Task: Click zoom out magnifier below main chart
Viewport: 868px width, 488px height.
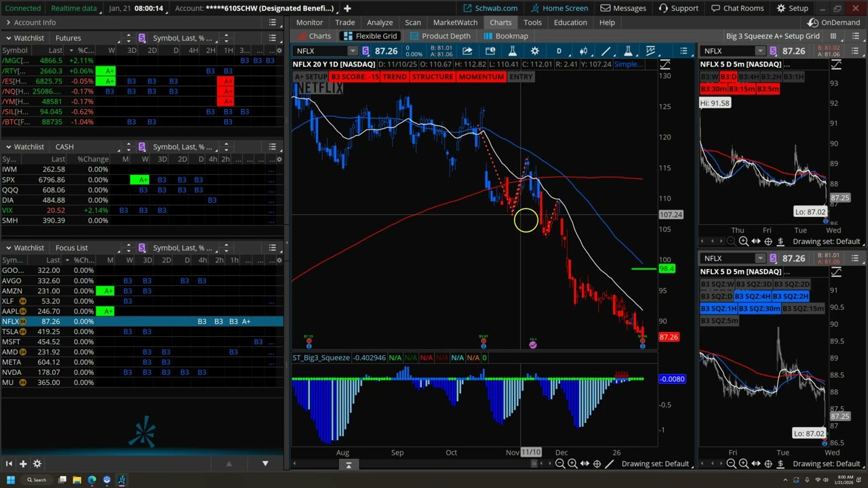Action: pos(560,464)
